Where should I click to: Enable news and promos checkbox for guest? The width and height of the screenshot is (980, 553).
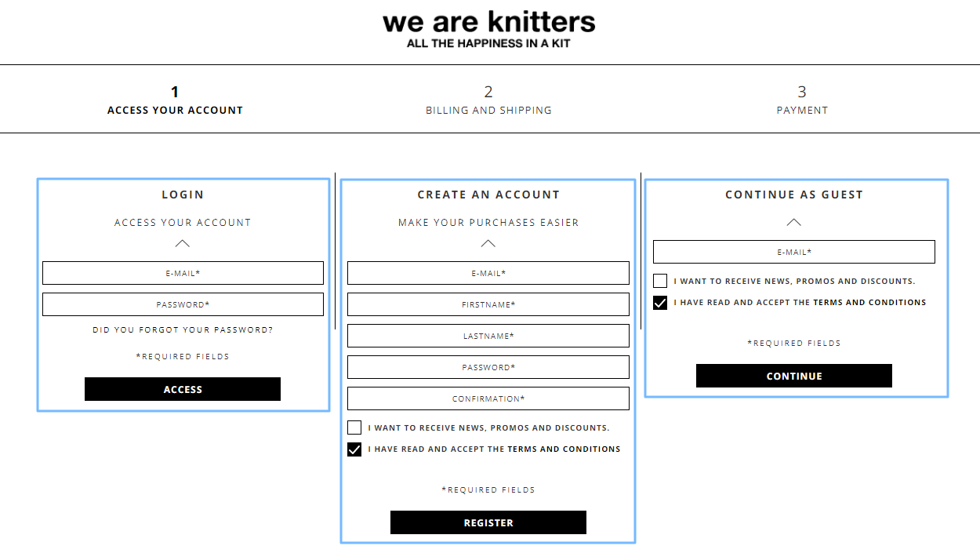click(660, 281)
